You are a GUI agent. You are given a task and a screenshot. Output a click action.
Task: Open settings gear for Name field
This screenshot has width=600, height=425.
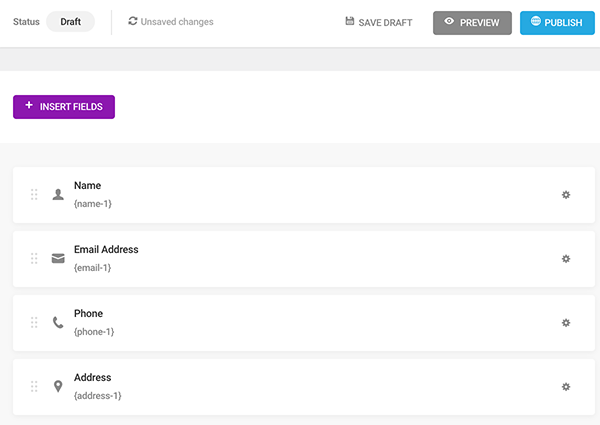click(x=565, y=195)
